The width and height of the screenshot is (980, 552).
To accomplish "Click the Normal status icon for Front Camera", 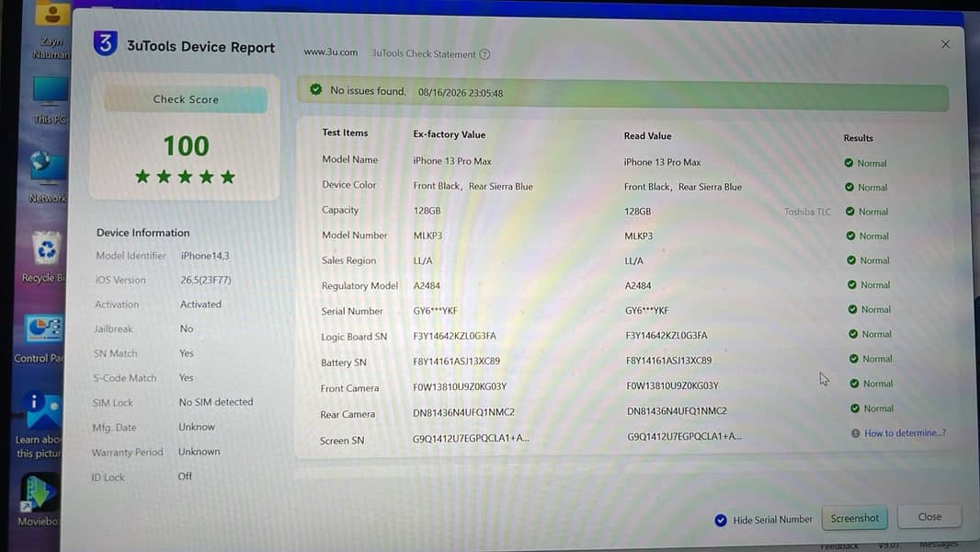I will (x=854, y=384).
